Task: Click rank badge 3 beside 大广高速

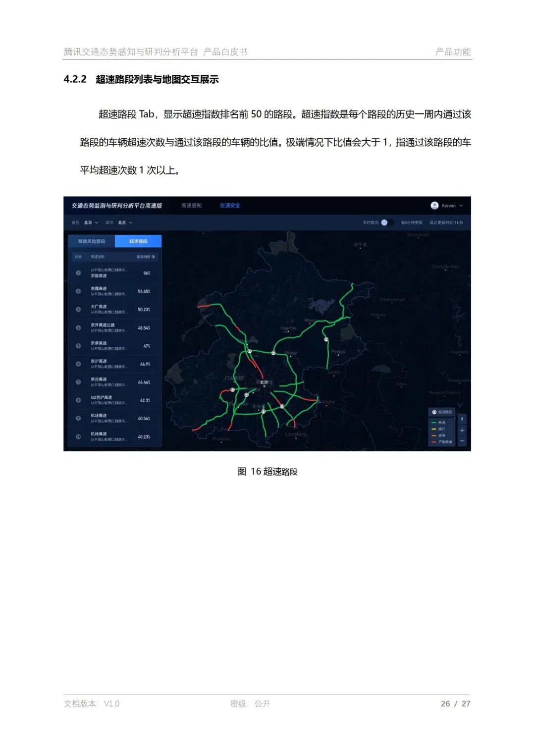Action: point(78,310)
